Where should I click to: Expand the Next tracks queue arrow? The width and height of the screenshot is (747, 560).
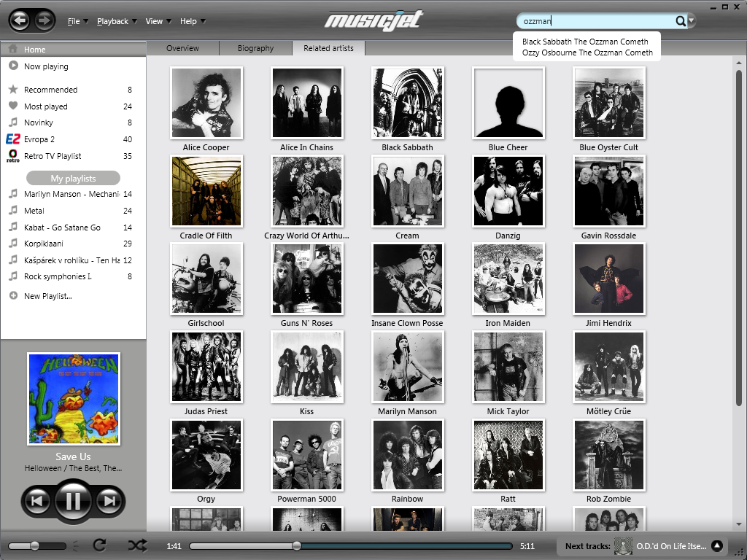tap(717, 546)
